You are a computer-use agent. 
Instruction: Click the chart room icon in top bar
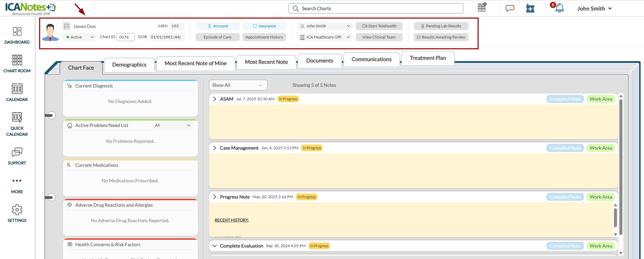click(x=482, y=7)
